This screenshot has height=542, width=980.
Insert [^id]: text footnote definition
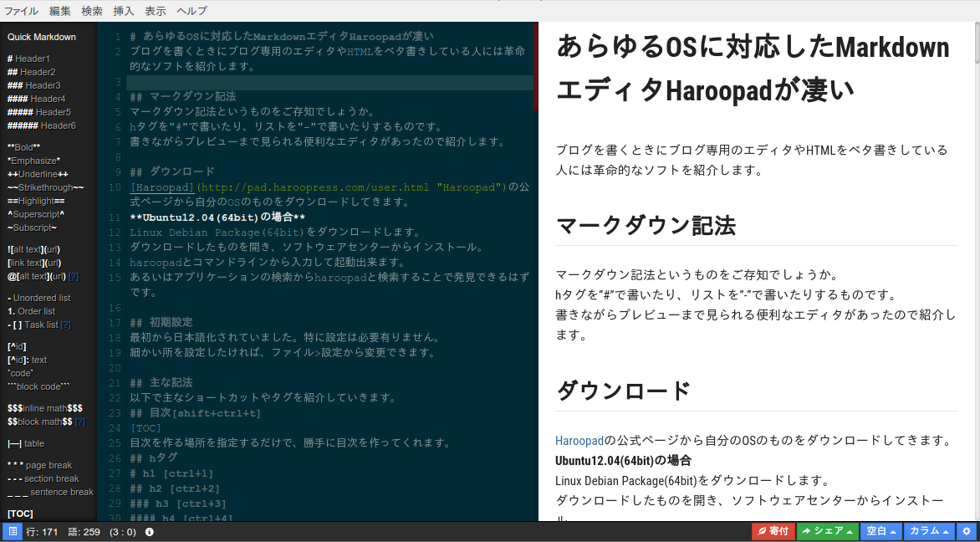[x=27, y=360]
